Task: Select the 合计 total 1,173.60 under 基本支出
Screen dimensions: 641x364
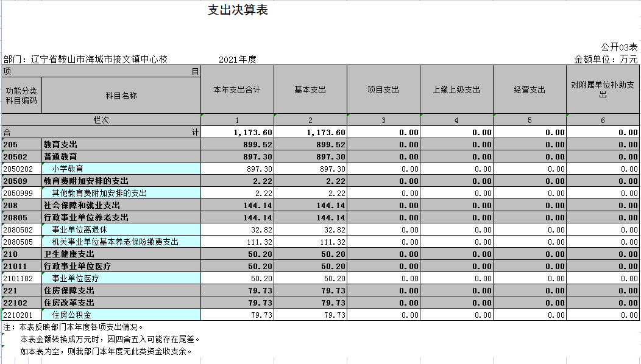Action: click(310, 132)
